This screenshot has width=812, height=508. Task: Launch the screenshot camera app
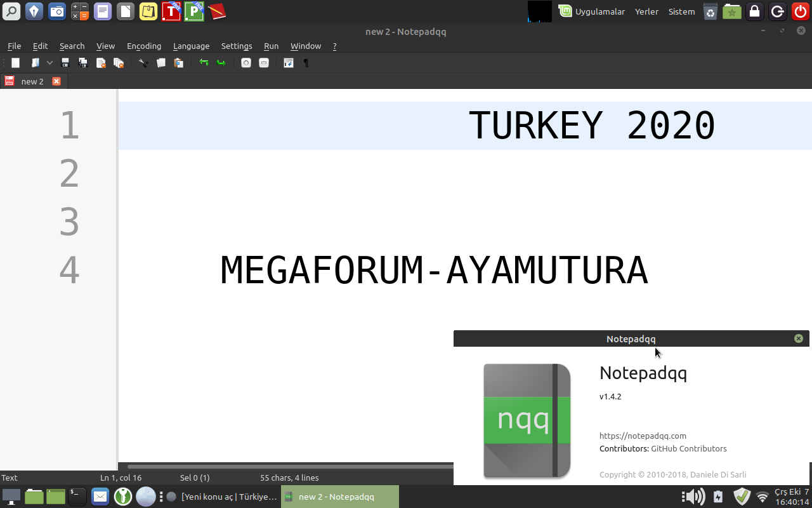click(57, 11)
